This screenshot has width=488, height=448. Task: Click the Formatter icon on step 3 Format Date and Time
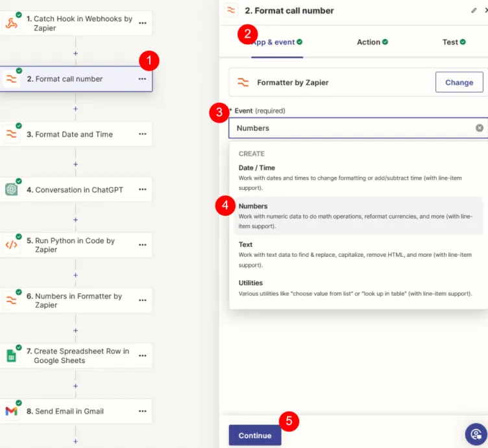12,134
